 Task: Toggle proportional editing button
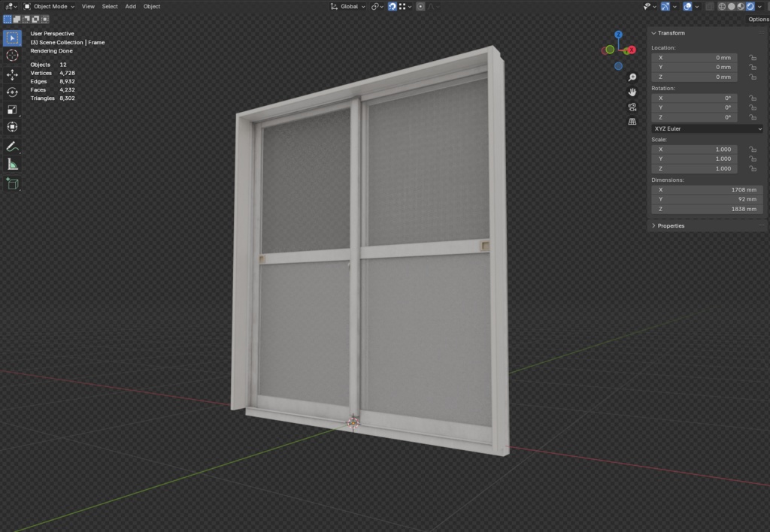pos(420,6)
